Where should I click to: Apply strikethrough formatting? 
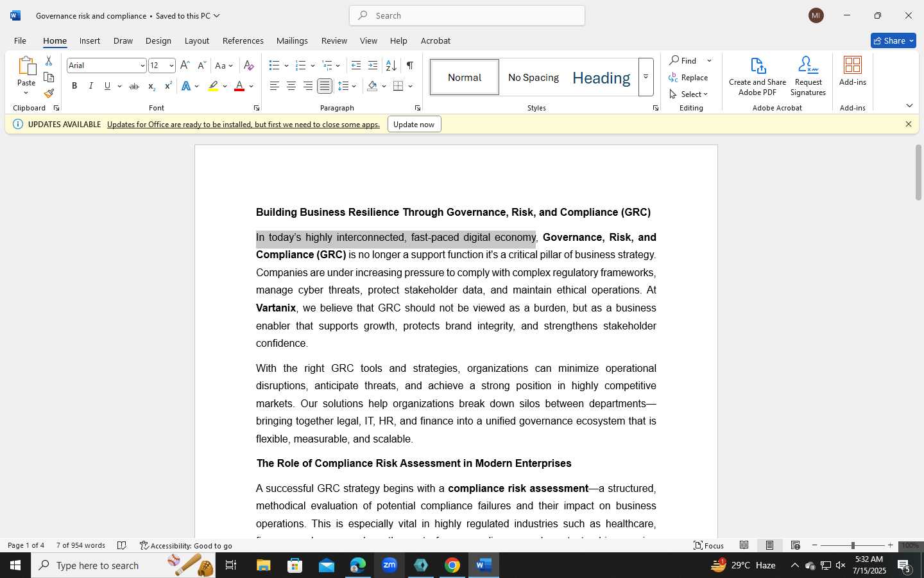[x=134, y=86]
